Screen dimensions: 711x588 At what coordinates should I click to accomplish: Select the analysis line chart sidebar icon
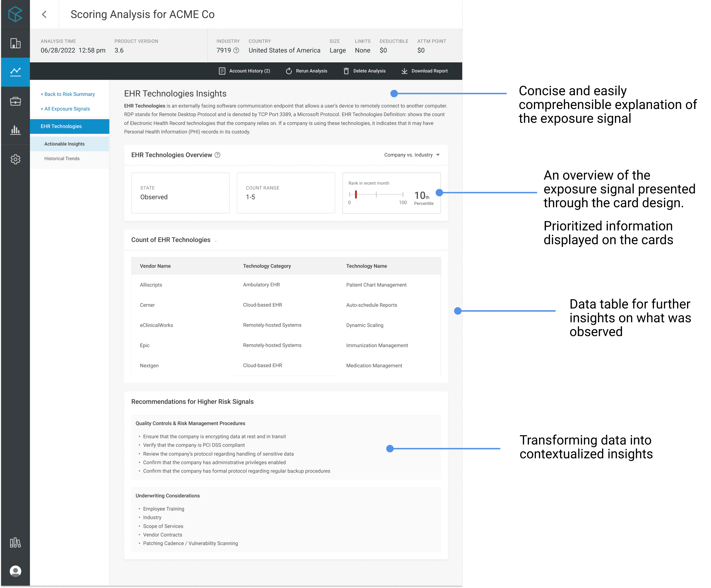pos(15,71)
